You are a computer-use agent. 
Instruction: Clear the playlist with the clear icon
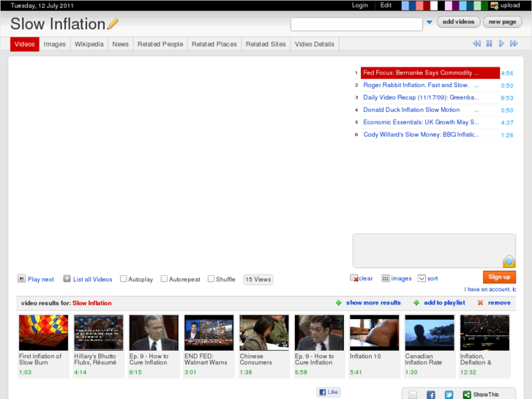click(x=354, y=278)
